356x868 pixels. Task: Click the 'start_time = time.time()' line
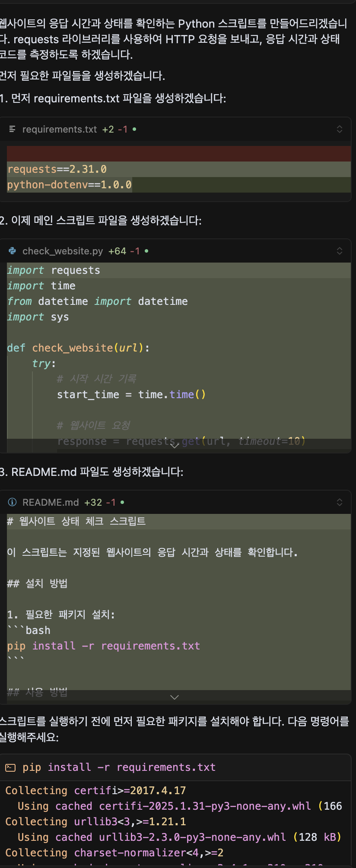pos(131,395)
